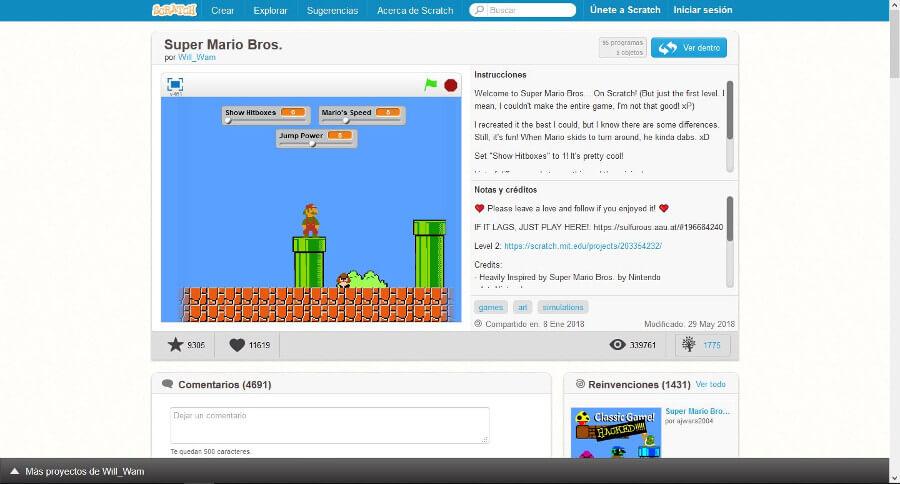The image size is (900, 484).
Task: Click the Modificado 29 May 2018 text
Action: [x=689, y=324]
